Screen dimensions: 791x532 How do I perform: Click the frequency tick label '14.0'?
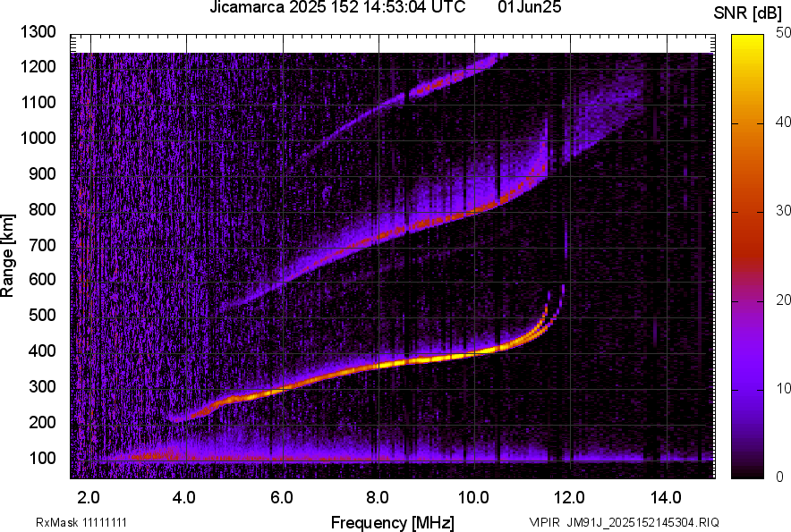click(x=666, y=498)
